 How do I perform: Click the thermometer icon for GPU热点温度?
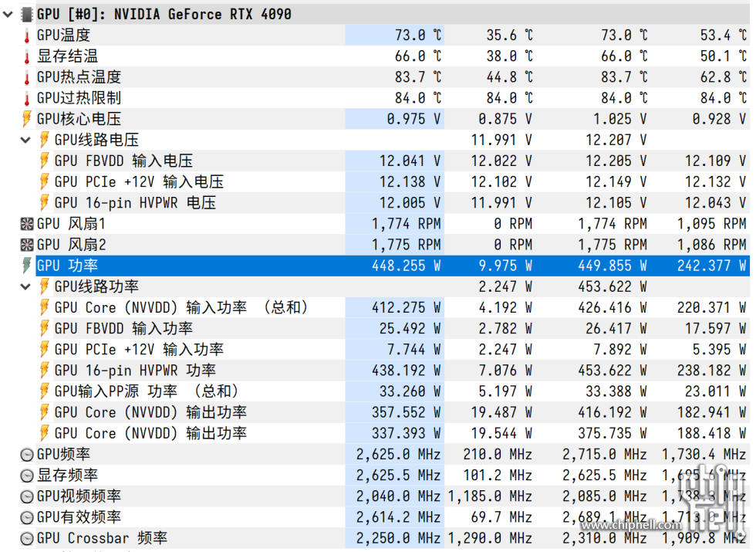(x=27, y=77)
